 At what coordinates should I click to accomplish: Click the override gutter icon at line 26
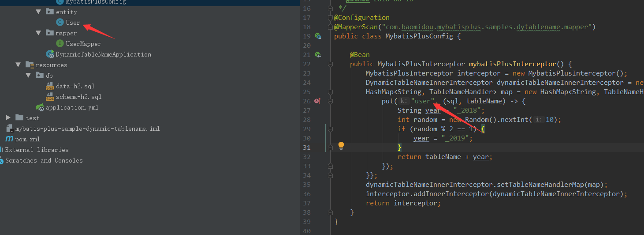click(318, 101)
